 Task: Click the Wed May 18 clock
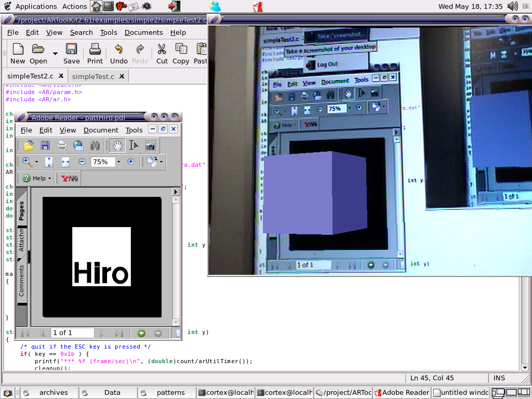pos(470,6)
